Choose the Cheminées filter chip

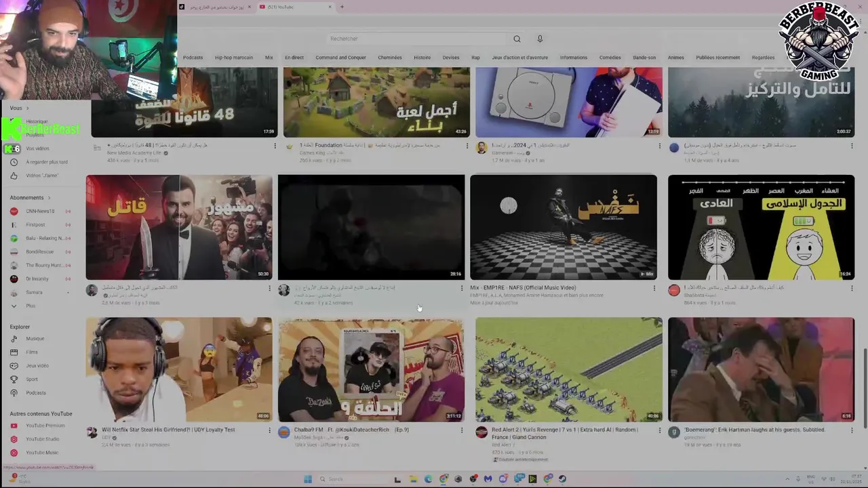390,58
